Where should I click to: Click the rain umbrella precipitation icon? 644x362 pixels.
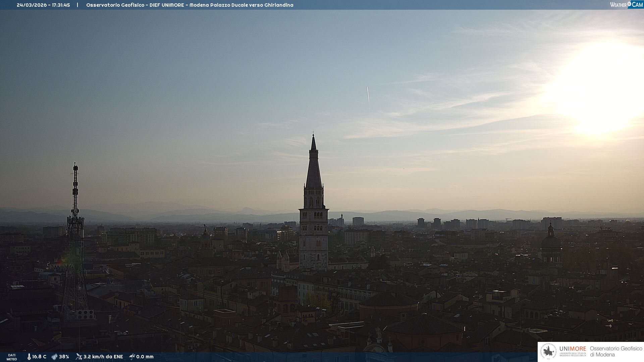pyautogui.click(x=132, y=357)
